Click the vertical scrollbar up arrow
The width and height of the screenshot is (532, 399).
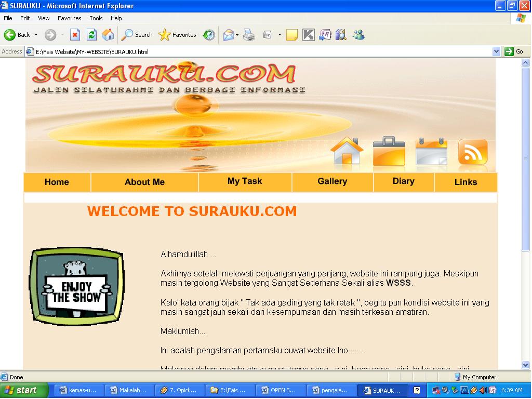click(526, 63)
